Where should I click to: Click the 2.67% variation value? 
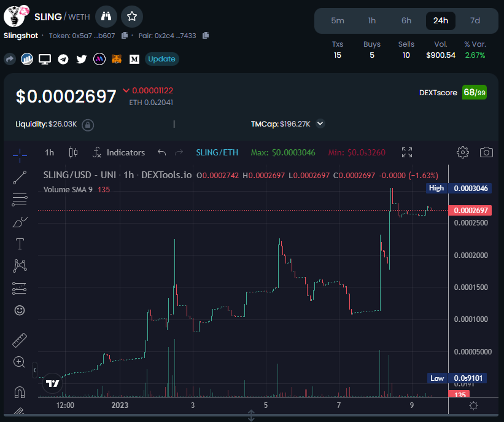(475, 55)
